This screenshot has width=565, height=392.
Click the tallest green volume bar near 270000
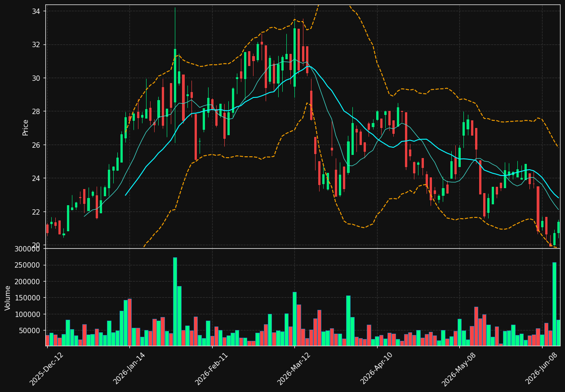pyautogui.click(x=175, y=302)
